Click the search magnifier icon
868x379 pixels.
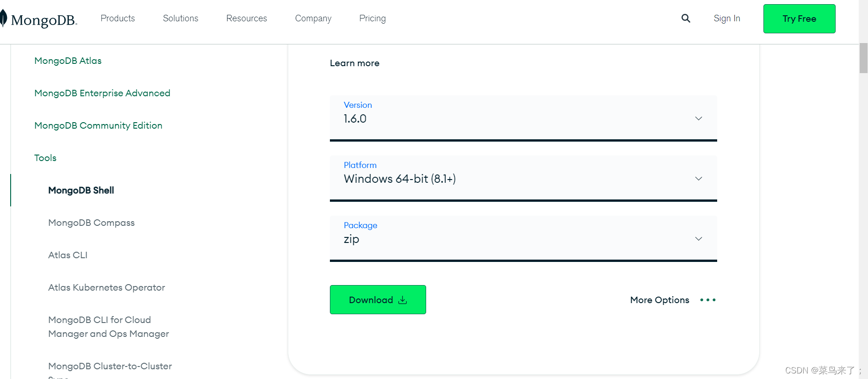coord(686,19)
